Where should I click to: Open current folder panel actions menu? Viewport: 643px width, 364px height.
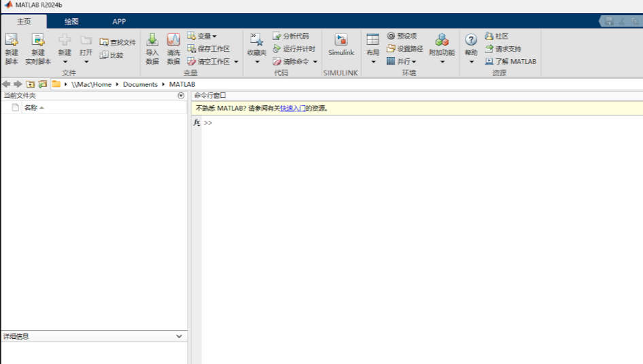click(181, 96)
